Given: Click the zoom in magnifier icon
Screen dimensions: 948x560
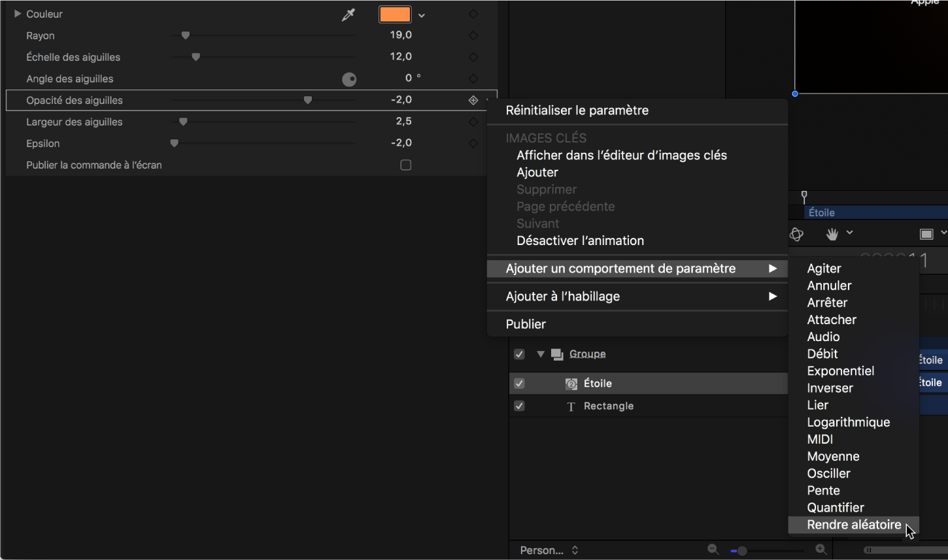Looking at the screenshot, I should tap(821, 550).
